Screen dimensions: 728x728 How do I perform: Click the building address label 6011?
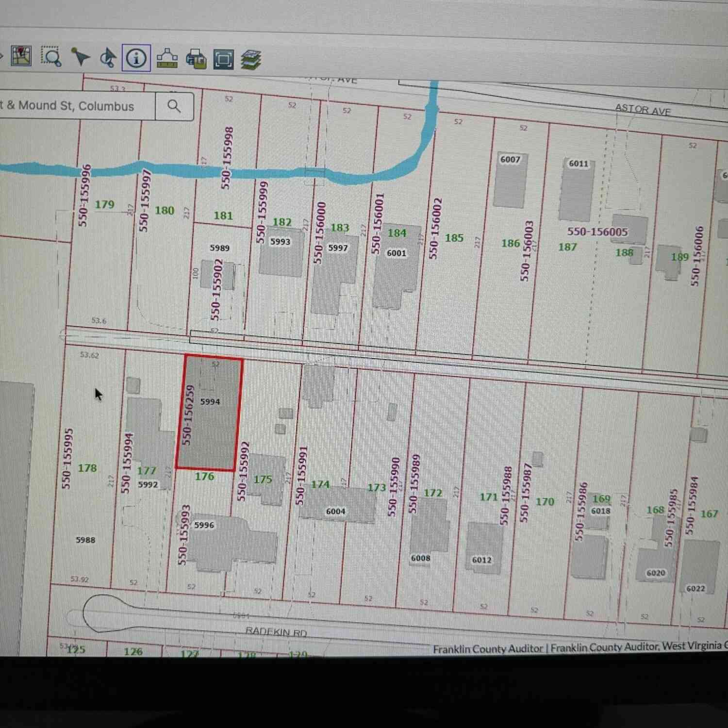pos(578,164)
